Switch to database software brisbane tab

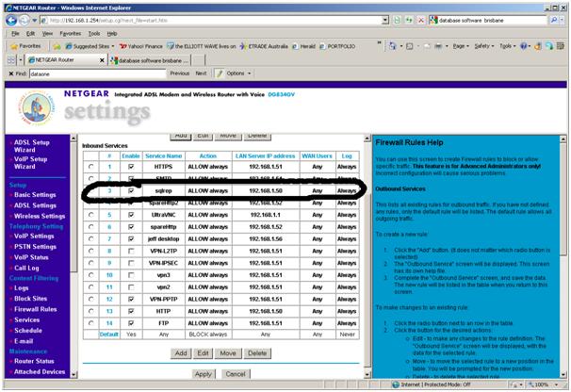point(150,60)
